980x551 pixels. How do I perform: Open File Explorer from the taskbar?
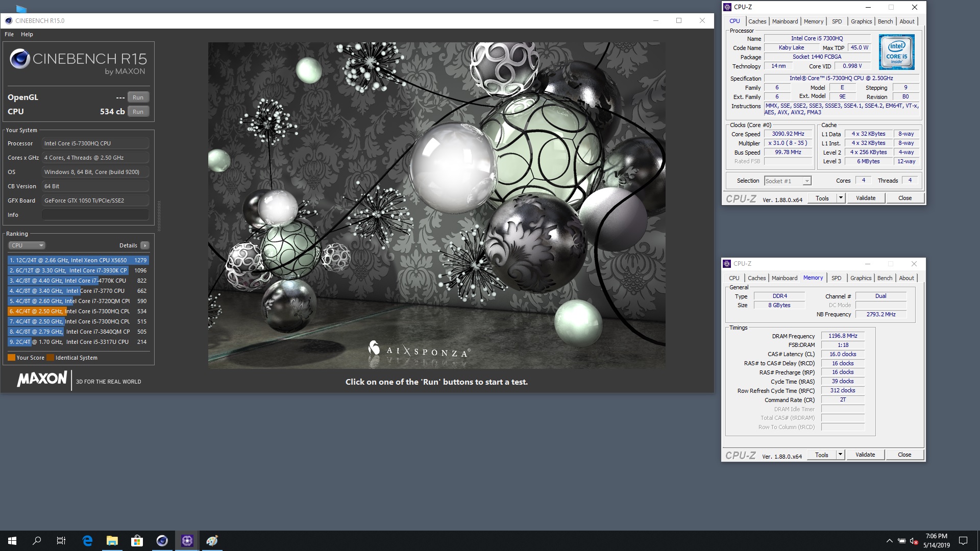[x=112, y=541]
